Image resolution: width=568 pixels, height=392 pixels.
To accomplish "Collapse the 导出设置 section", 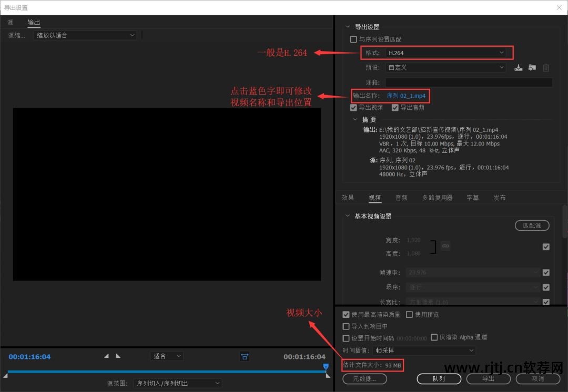I will [x=348, y=27].
